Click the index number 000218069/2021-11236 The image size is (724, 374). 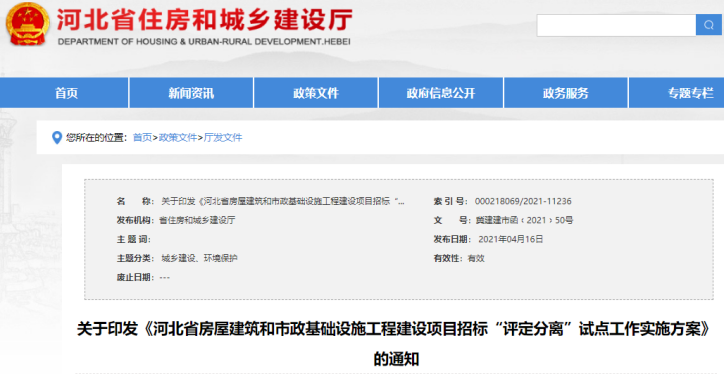(523, 201)
